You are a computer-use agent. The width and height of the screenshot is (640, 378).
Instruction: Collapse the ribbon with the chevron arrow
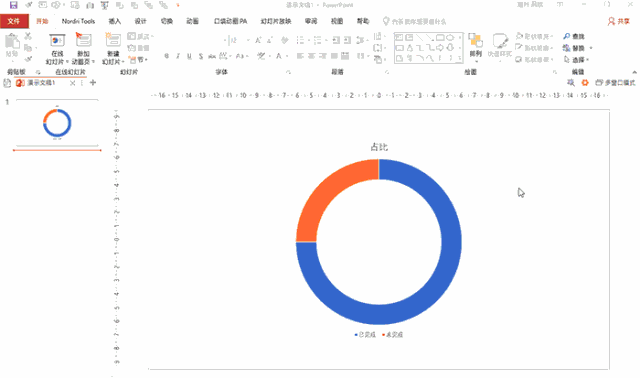pyautogui.click(x=634, y=72)
